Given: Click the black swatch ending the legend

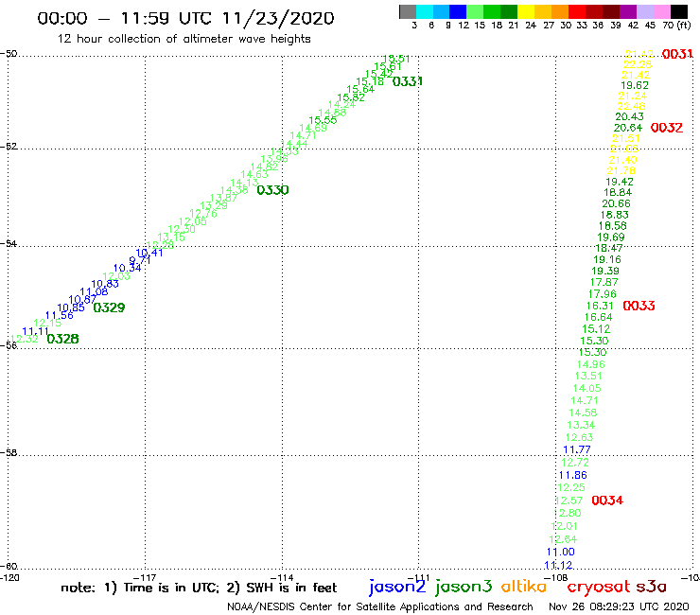Looking at the screenshot, I should (679, 11).
